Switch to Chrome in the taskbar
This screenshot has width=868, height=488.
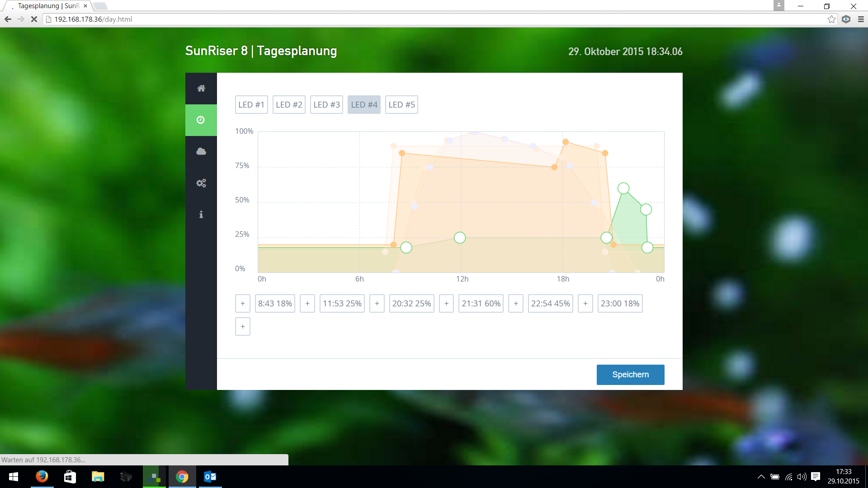(182, 477)
